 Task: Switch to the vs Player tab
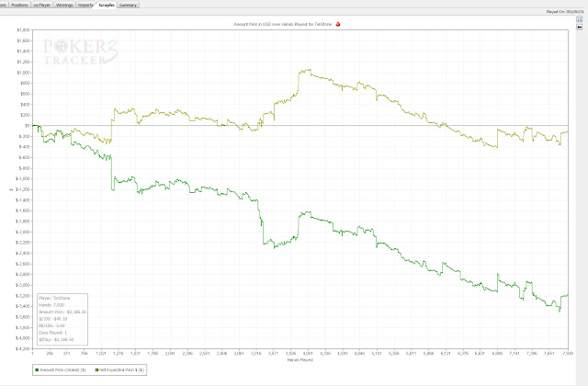coord(42,5)
